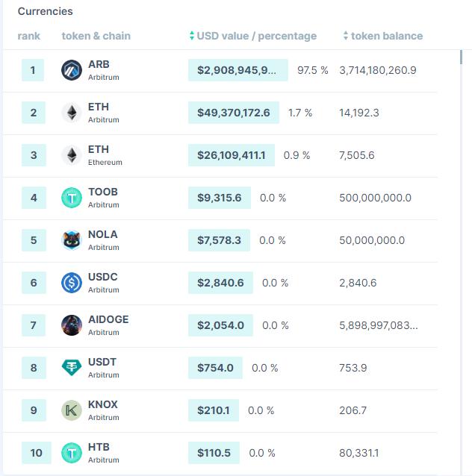Click the 'Currencies' section title
Image resolution: width=472 pixels, height=476 pixels.
point(46,11)
